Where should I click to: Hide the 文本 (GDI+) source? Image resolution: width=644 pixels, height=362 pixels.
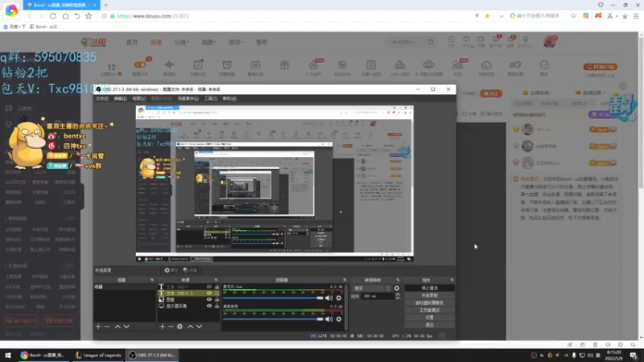point(209,287)
